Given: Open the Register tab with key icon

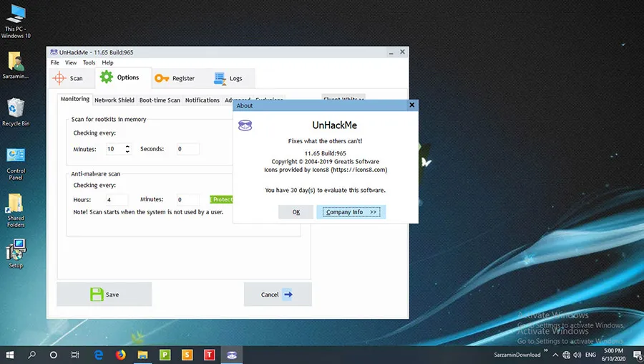Looking at the screenshot, I should click(x=175, y=78).
